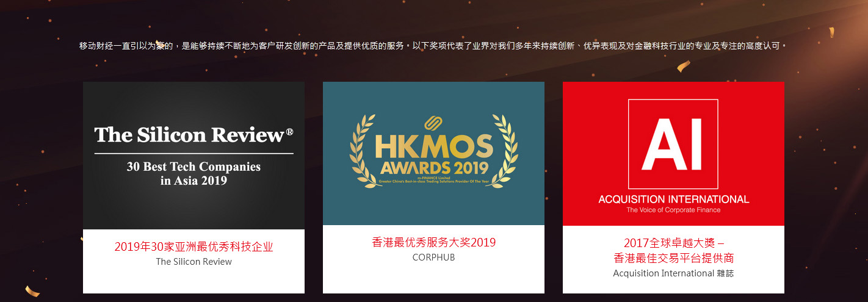Image resolution: width=868 pixels, height=302 pixels.
Task: Click the 移动财经 introduction paragraph at top
Action: (433, 46)
